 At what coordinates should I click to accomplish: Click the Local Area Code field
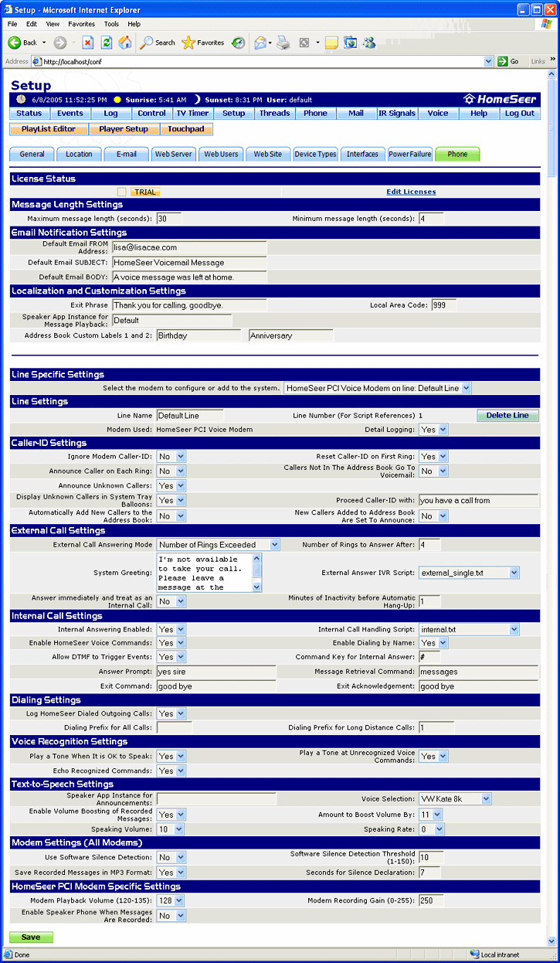[x=444, y=305]
